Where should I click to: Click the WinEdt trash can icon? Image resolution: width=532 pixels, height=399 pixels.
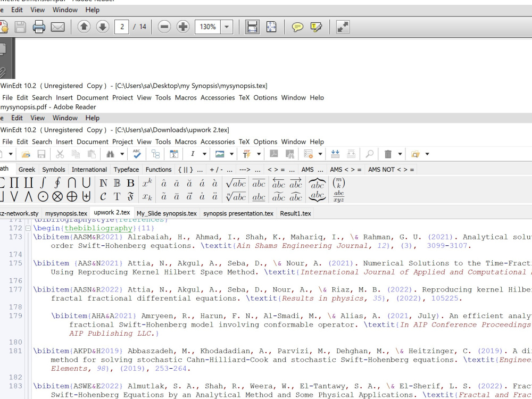(x=388, y=154)
